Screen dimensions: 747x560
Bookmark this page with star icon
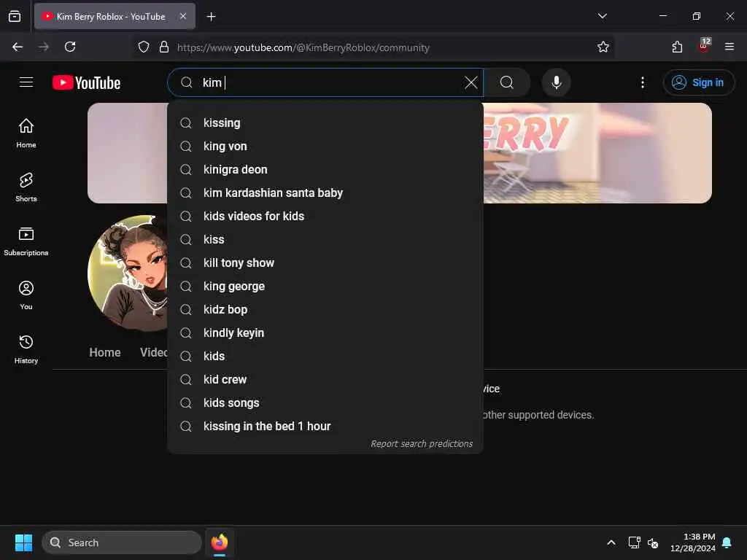coord(603,47)
